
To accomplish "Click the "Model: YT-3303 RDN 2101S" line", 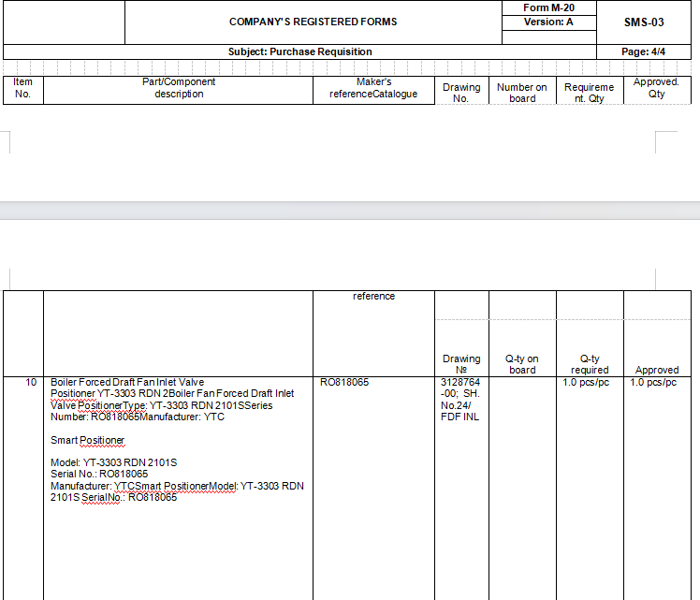I will [x=113, y=463].
